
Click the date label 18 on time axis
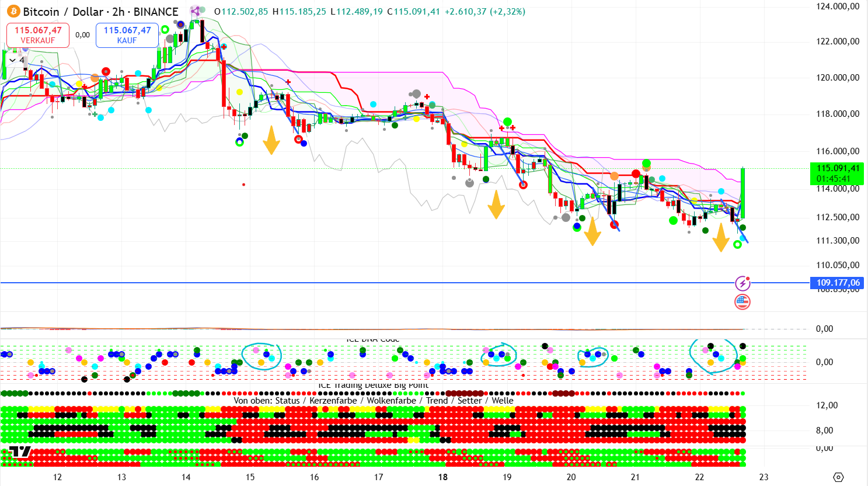tap(443, 477)
